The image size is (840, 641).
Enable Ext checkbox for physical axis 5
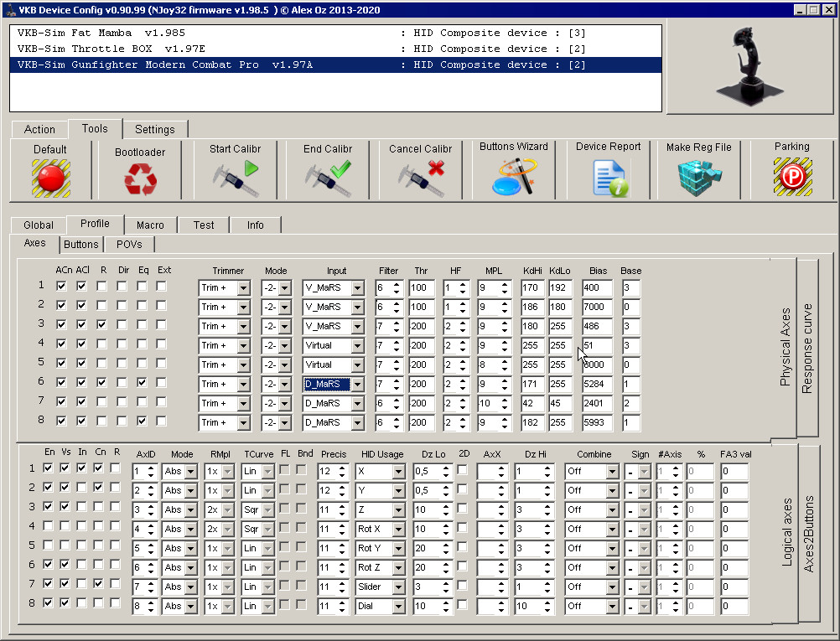(161, 363)
